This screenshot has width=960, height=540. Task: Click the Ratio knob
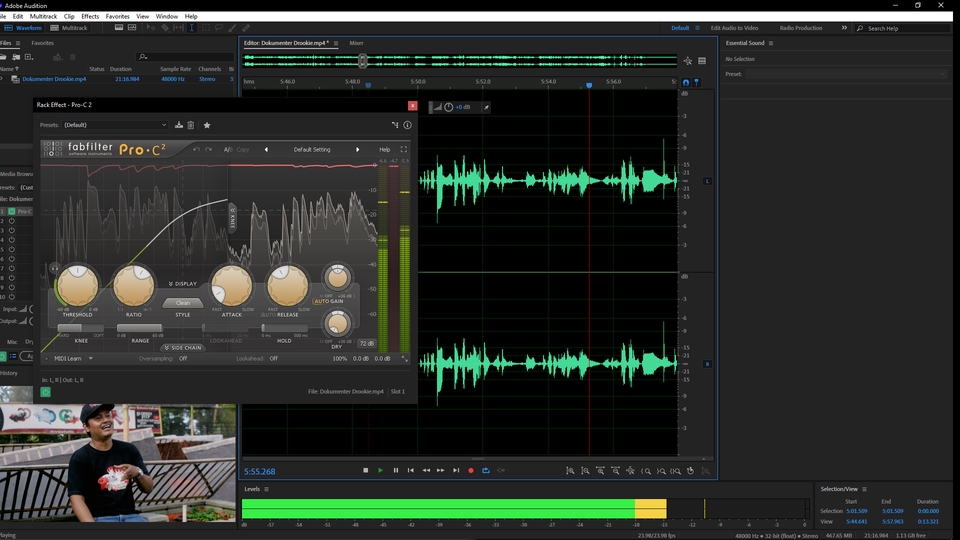(x=133, y=285)
